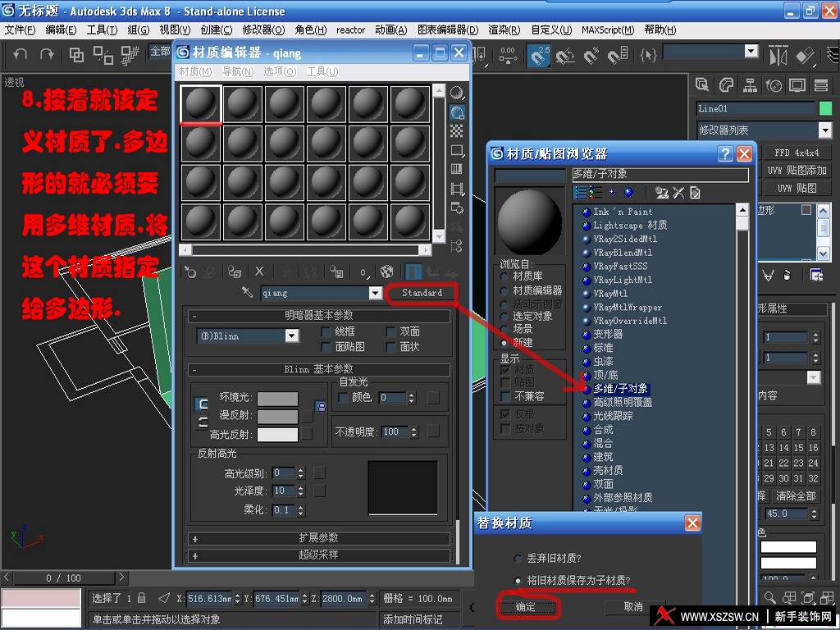Collapse 明暗器基本参数 rollout

[x=318, y=316]
